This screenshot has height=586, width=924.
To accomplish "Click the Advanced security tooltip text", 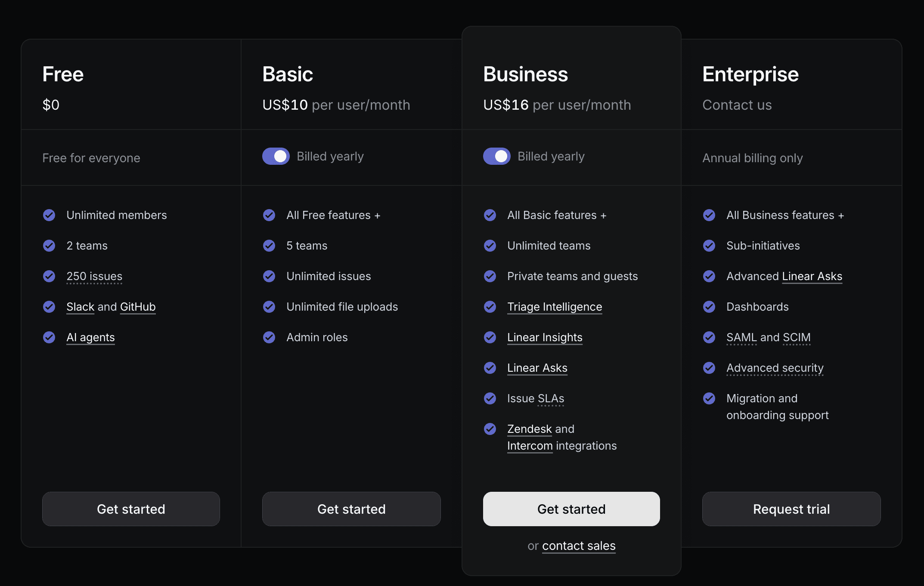I will click(x=775, y=368).
